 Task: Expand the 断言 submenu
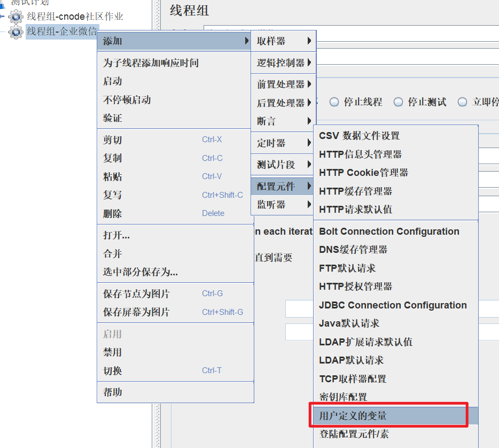point(283,121)
